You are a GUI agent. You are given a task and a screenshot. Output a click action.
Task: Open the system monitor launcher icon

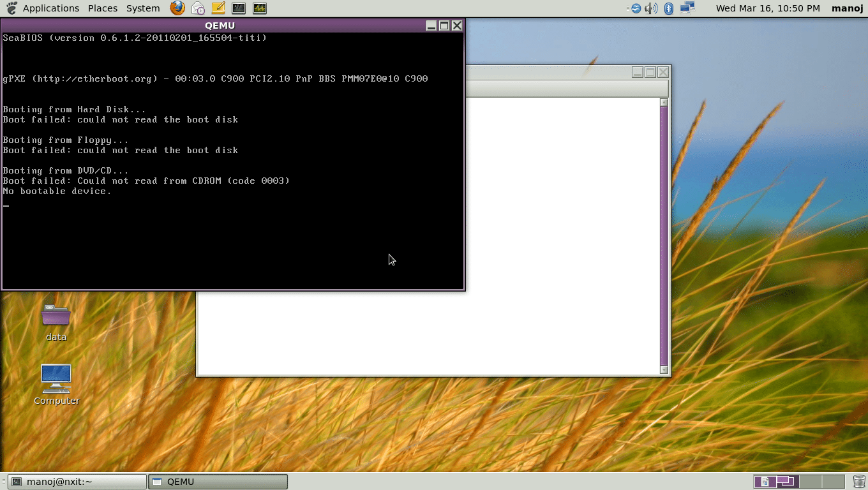click(x=259, y=8)
